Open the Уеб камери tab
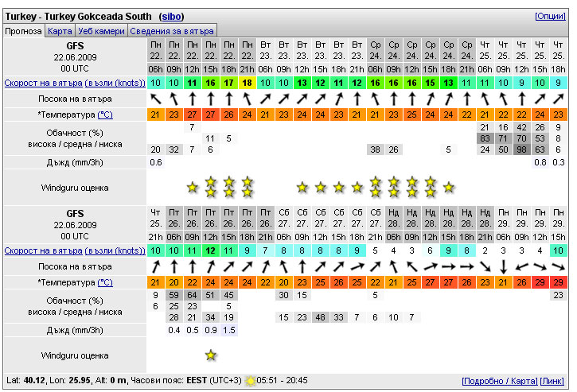Viewport: 577px width, 392px height. (x=102, y=31)
